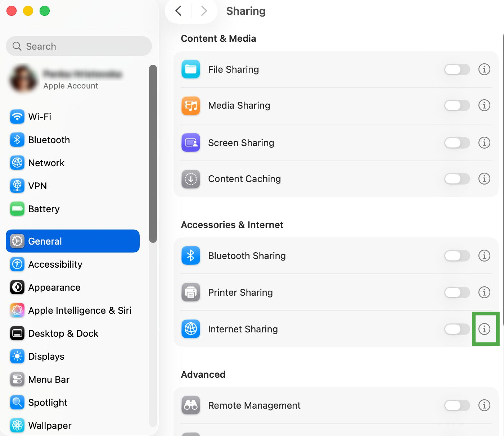
Task: Click the Search field
Action: [x=79, y=46]
